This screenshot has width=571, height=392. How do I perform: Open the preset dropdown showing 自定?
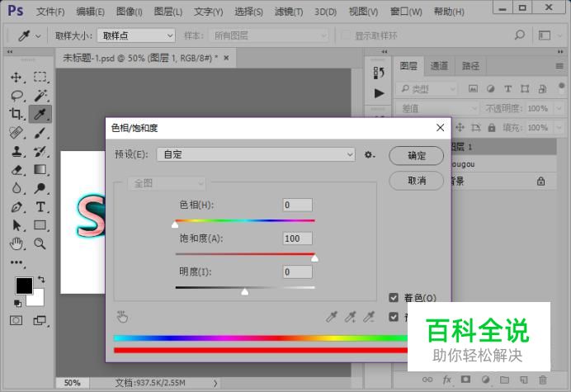pos(256,154)
